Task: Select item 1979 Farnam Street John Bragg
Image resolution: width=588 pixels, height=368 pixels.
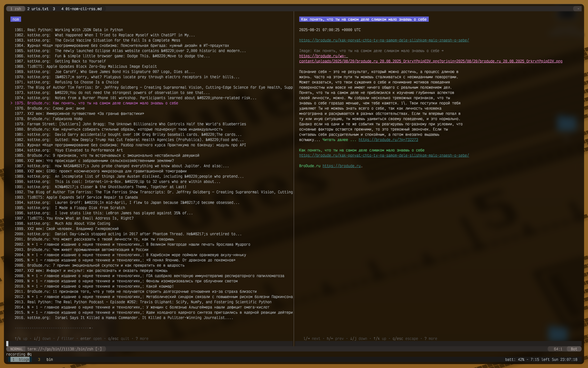Action: click(x=130, y=124)
